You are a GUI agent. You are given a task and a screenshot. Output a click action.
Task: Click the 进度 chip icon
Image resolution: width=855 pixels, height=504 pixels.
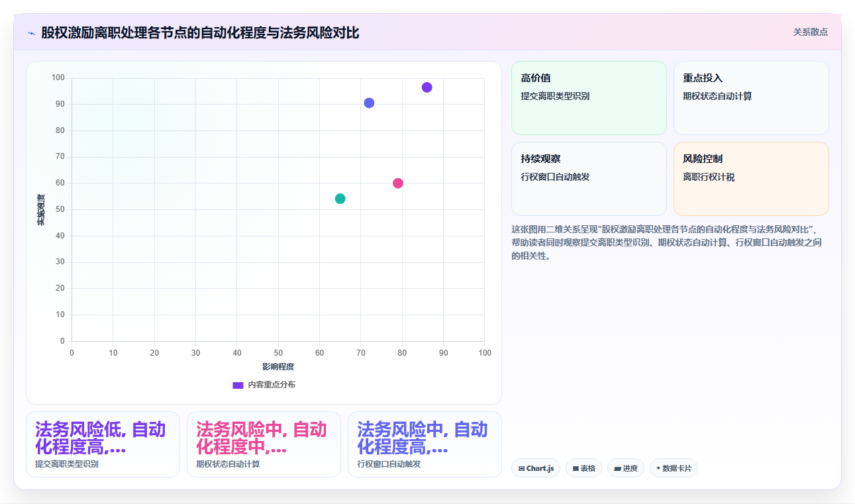coord(617,468)
